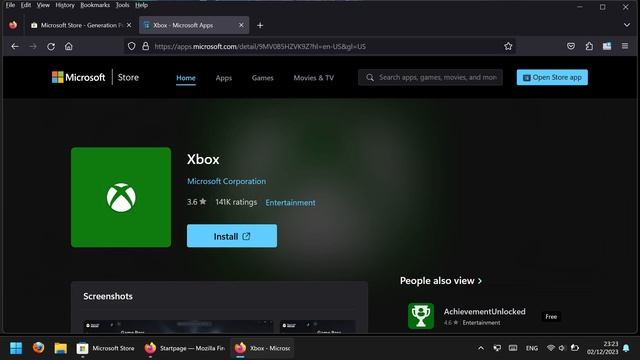Click the Microsoft logo in the header

[78, 77]
